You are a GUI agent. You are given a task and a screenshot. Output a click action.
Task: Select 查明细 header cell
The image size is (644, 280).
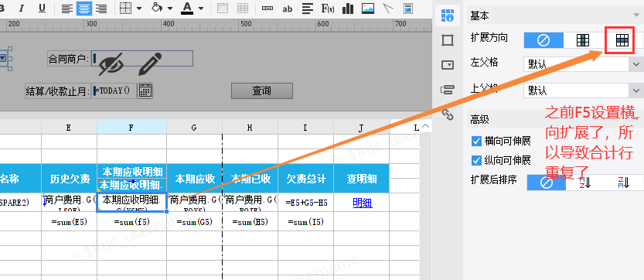[362, 179]
